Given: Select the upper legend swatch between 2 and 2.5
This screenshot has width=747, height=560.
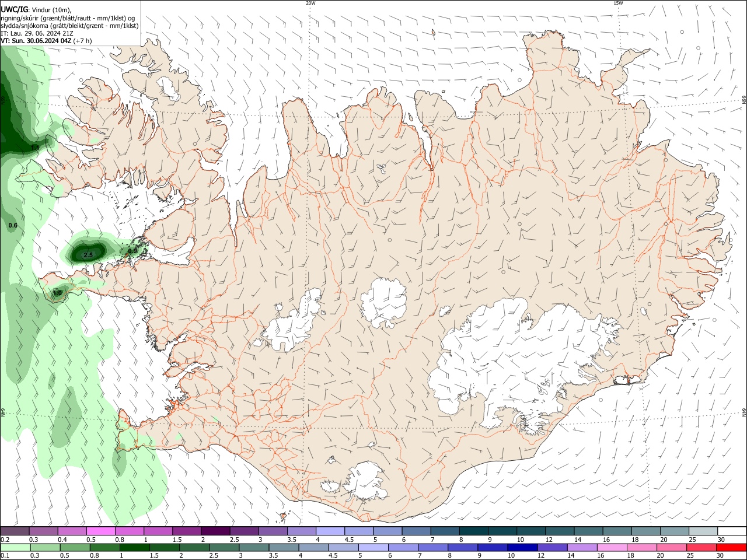Looking at the screenshot, I should (215, 531).
